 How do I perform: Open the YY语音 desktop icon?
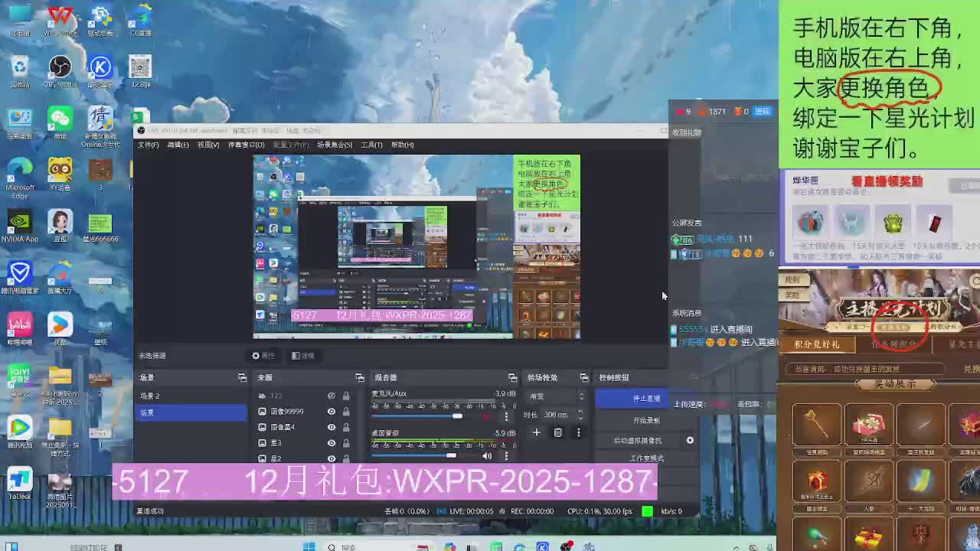pos(60,174)
